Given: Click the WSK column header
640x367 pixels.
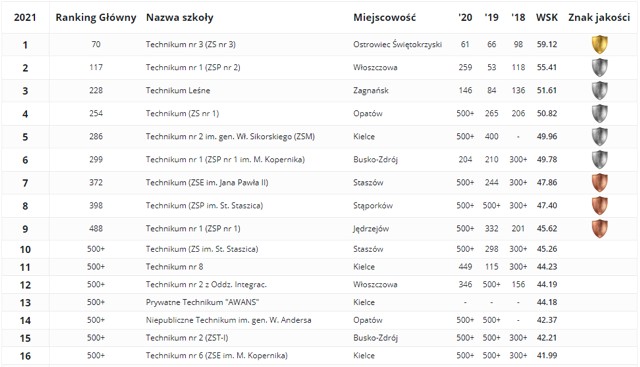Looking at the screenshot, I should 547,18.
